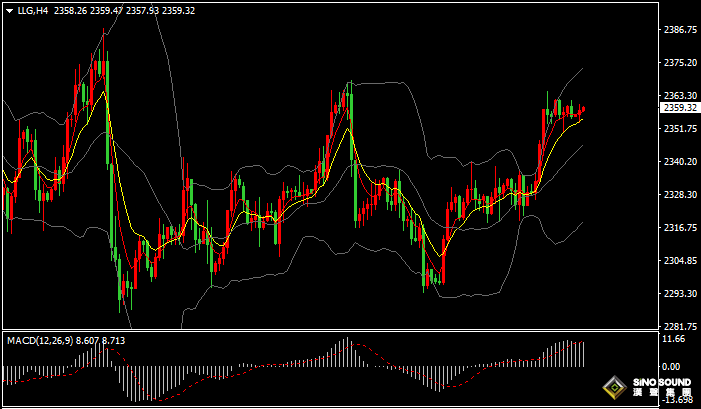This screenshot has height=409, width=701.
Task: Select the current price tag 2359.32
Action: [x=679, y=107]
